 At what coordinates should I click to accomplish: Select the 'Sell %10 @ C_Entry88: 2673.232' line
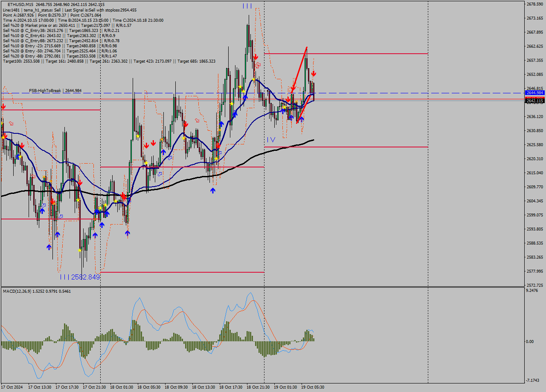point(61,41)
